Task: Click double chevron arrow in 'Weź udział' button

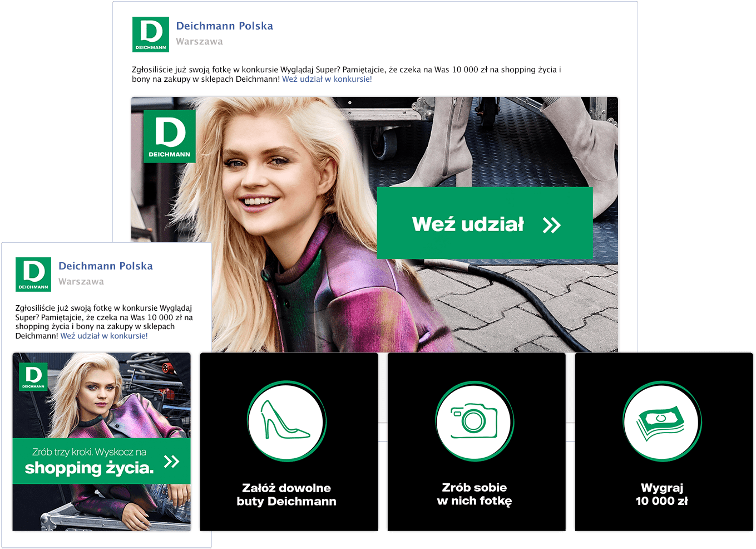Action: (551, 225)
